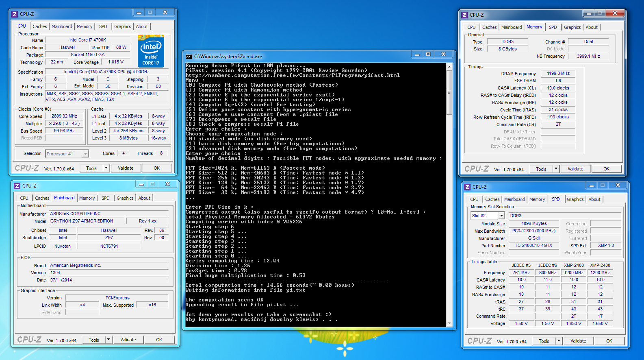Click CPU-Z icon in Mainboard window title
Screen dimensions: 644x360
(x=17, y=185)
